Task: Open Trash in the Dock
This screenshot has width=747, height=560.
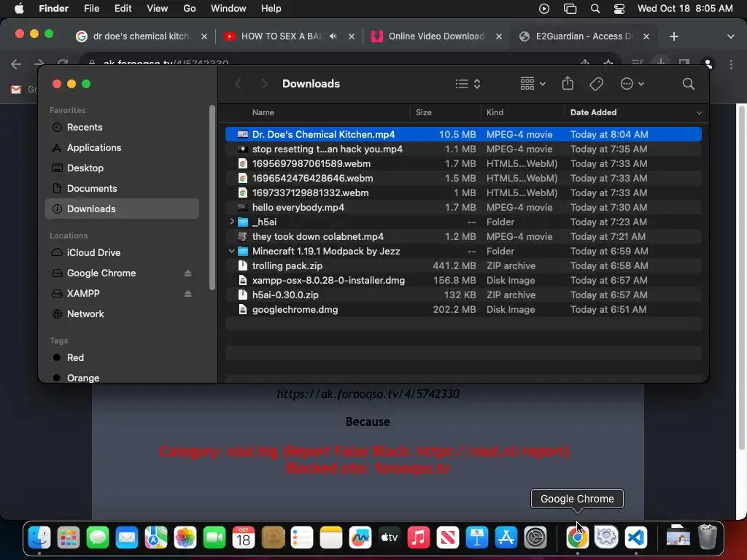Action: [707, 537]
